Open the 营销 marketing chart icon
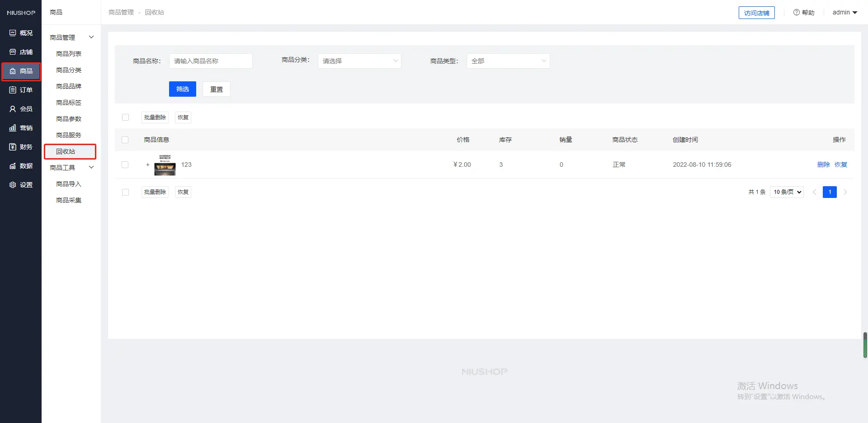This screenshot has width=868, height=423. click(x=13, y=128)
